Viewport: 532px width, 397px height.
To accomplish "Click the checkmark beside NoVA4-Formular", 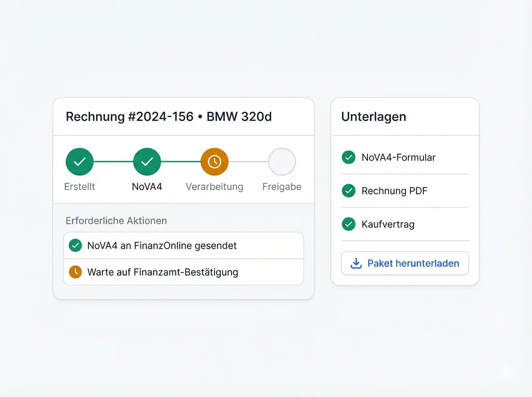I will (x=349, y=157).
